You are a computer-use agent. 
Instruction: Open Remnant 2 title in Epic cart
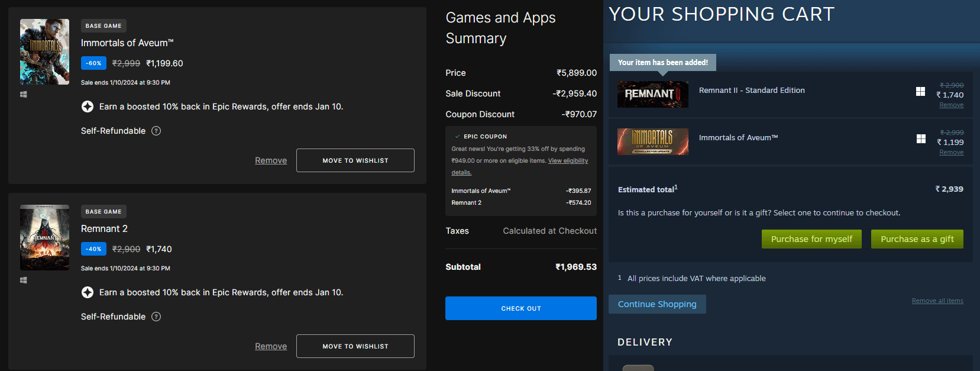(104, 229)
